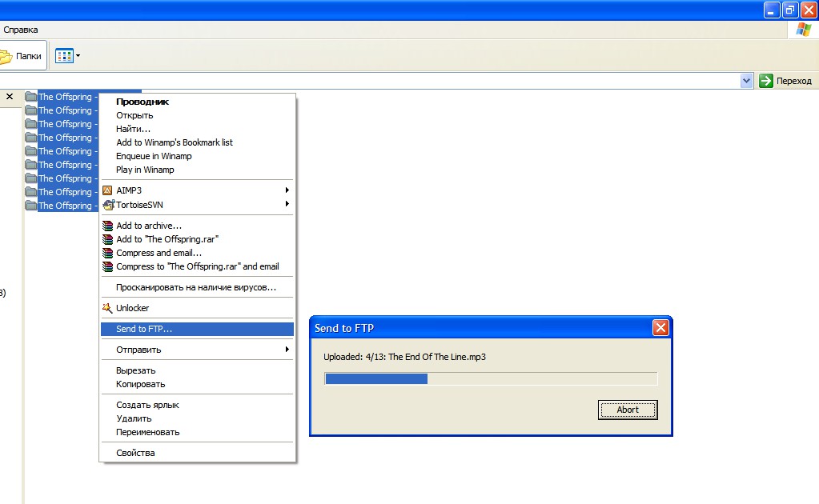Select Play in Winamp

198,170
